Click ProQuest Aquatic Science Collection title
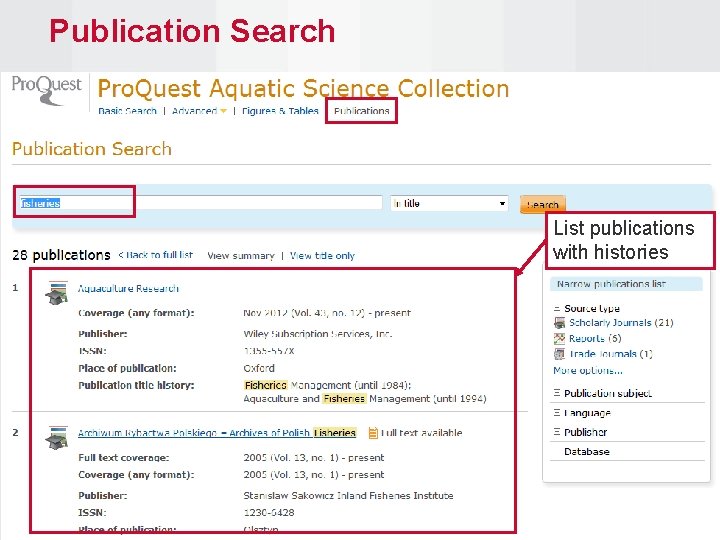Viewport: 720px width, 540px height. (x=303, y=88)
